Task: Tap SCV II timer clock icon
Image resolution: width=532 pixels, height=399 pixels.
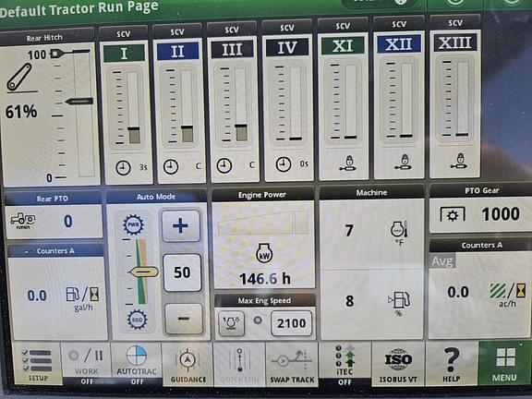Action: click(171, 166)
